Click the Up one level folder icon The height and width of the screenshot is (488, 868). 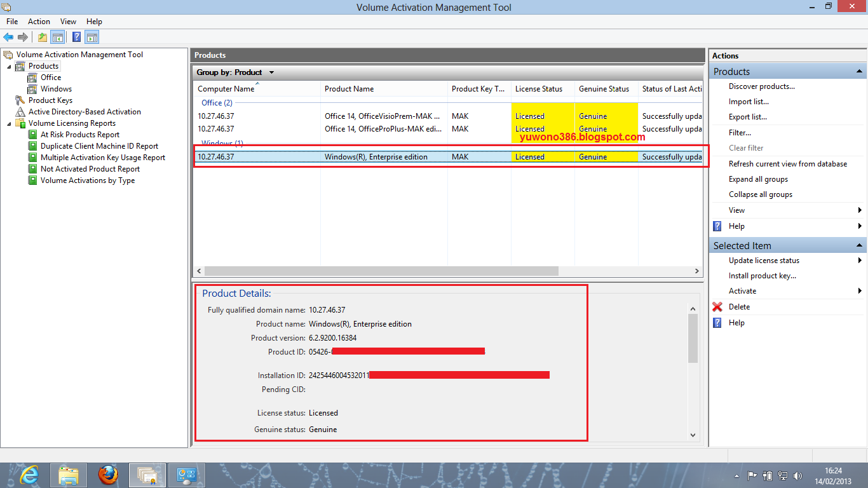point(43,37)
